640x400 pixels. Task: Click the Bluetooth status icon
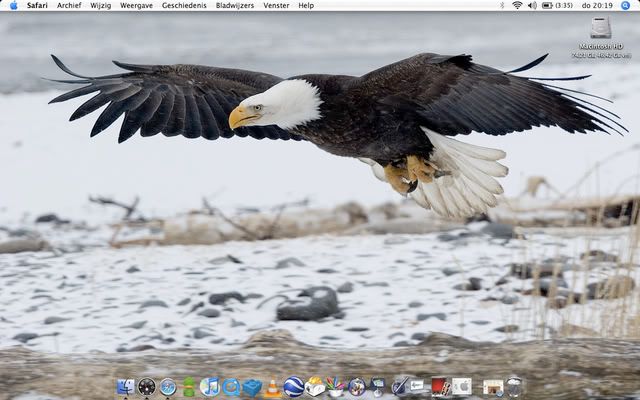coord(502,5)
